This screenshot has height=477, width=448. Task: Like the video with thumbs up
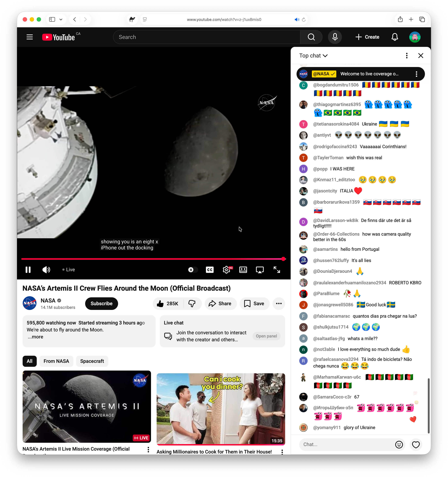pyautogui.click(x=168, y=304)
